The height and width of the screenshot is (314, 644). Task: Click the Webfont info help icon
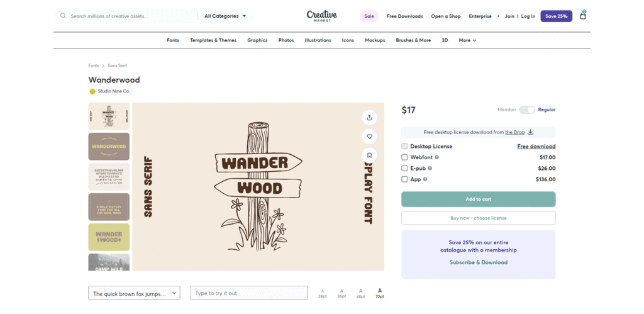[x=437, y=157]
